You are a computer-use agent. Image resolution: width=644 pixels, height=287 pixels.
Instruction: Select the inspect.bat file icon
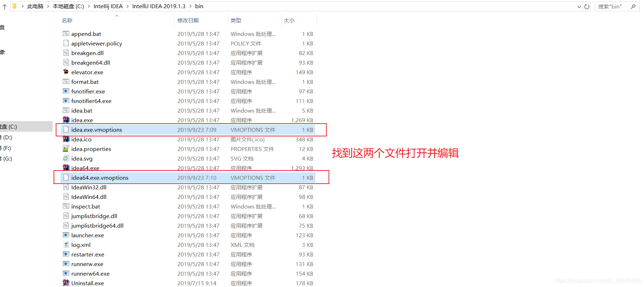click(66, 206)
